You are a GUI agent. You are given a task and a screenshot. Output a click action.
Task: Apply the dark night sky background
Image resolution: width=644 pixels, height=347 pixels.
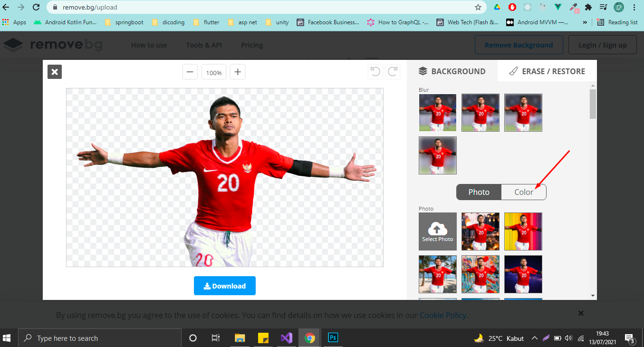[x=523, y=274]
